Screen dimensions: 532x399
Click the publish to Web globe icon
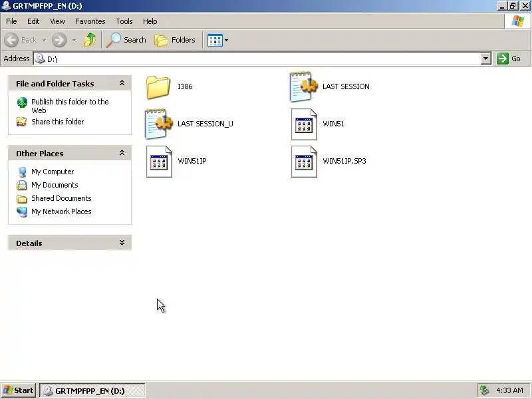(x=22, y=102)
